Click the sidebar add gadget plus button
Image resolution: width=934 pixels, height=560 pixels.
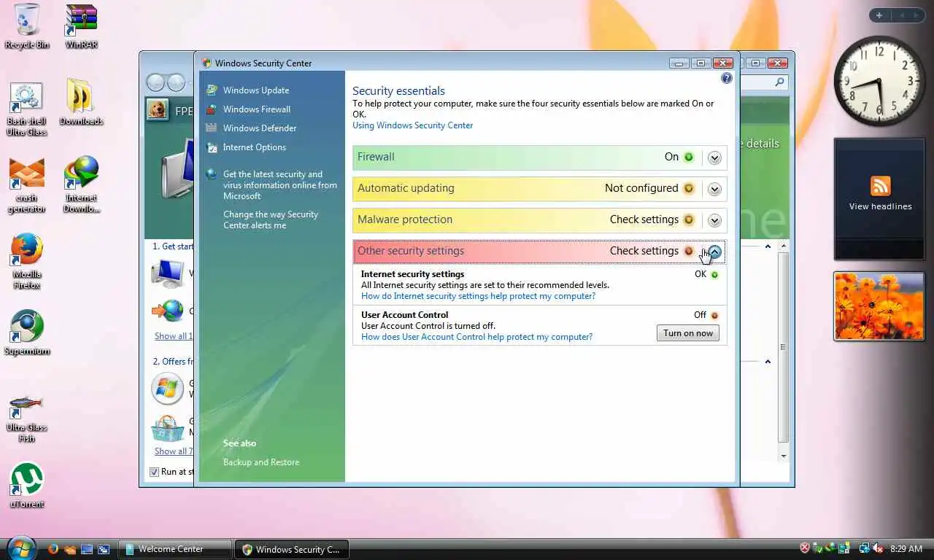tap(879, 15)
